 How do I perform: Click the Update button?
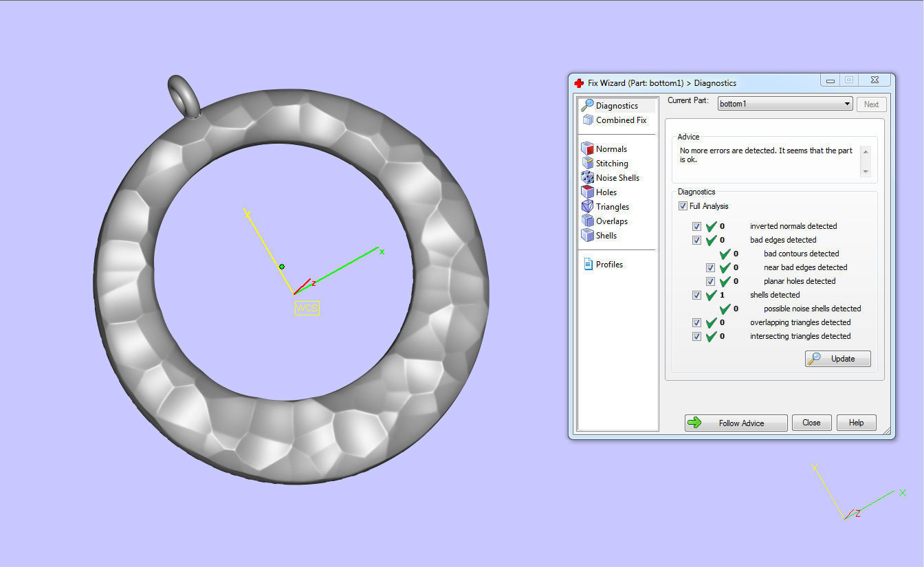point(837,359)
